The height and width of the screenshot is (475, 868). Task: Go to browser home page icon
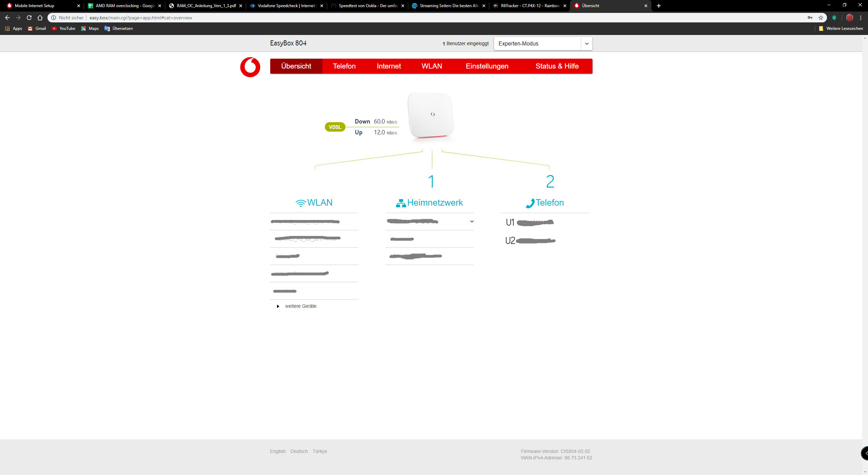pos(40,18)
